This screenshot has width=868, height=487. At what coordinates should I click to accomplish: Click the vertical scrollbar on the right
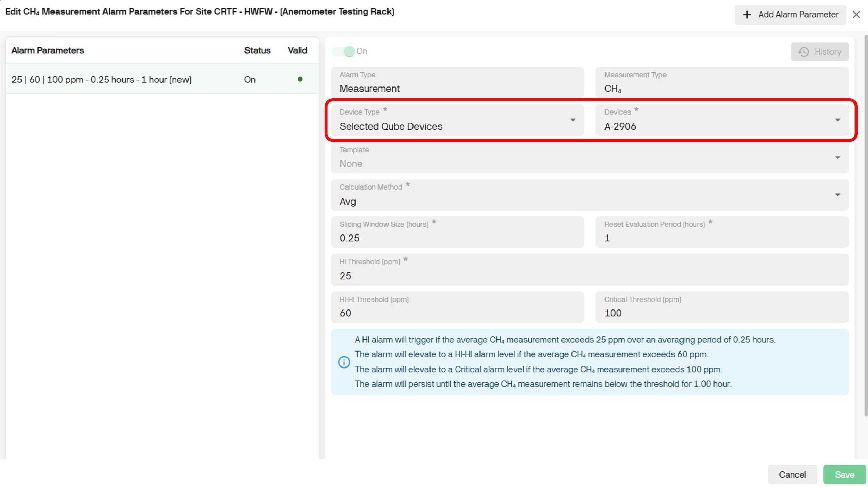pos(866,226)
